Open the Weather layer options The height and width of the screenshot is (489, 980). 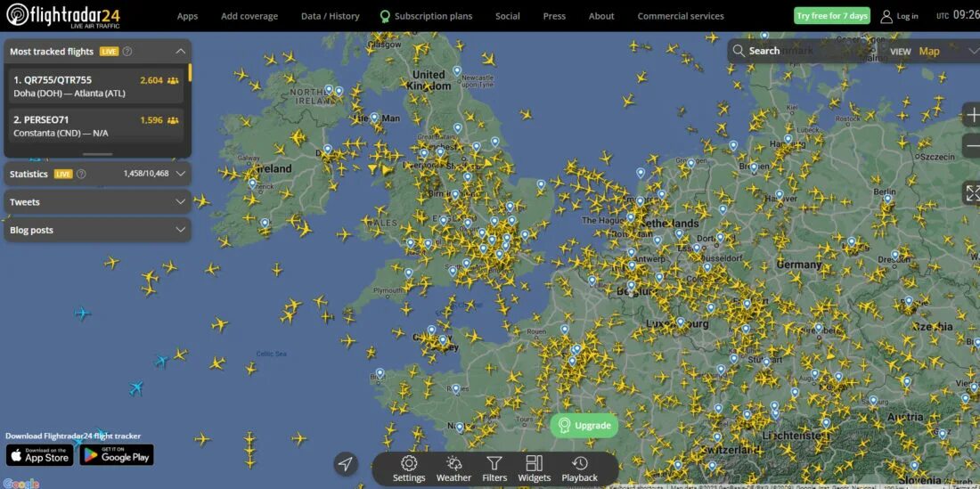(453, 469)
